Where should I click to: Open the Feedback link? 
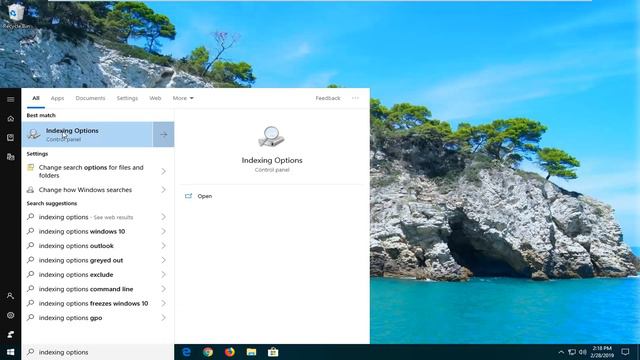coord(328,98)
